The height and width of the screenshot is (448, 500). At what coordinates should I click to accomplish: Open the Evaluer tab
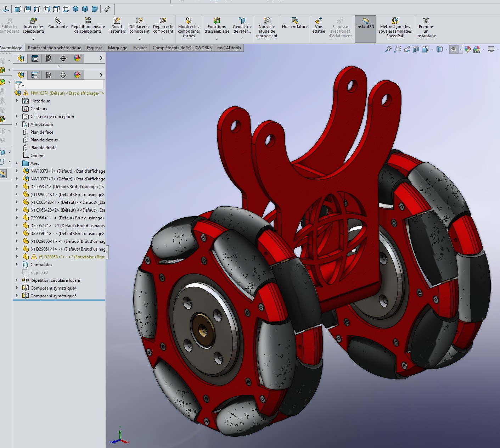[x=140, y=47]
